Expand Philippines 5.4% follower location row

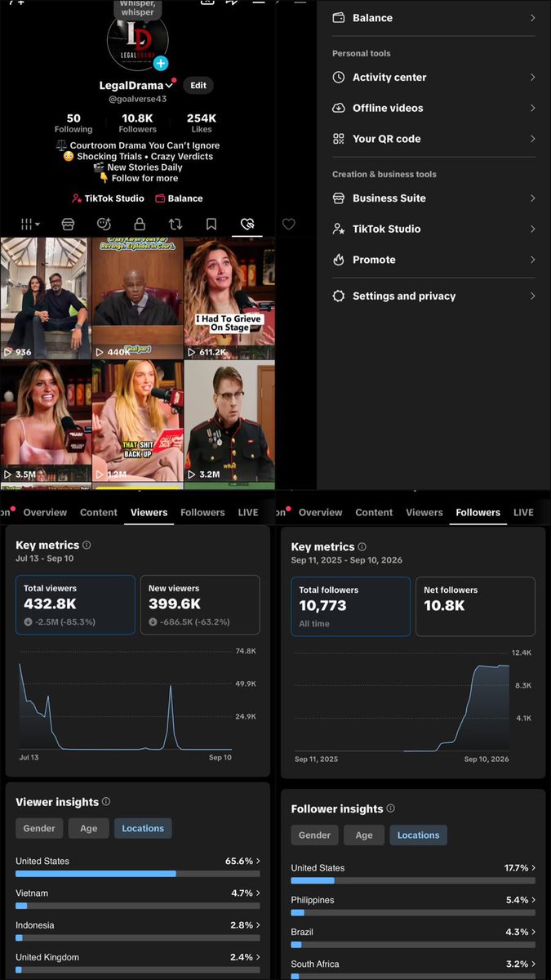[x=413, y=906]
